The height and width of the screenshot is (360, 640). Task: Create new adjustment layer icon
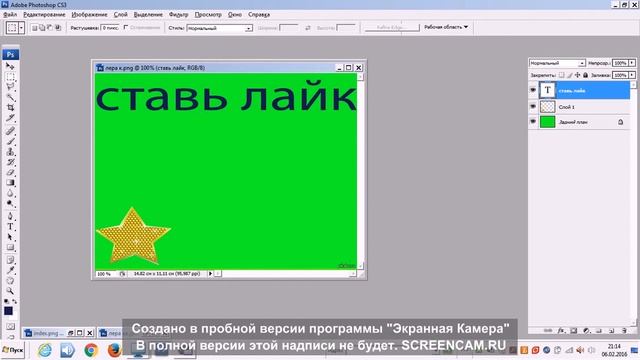586,331
